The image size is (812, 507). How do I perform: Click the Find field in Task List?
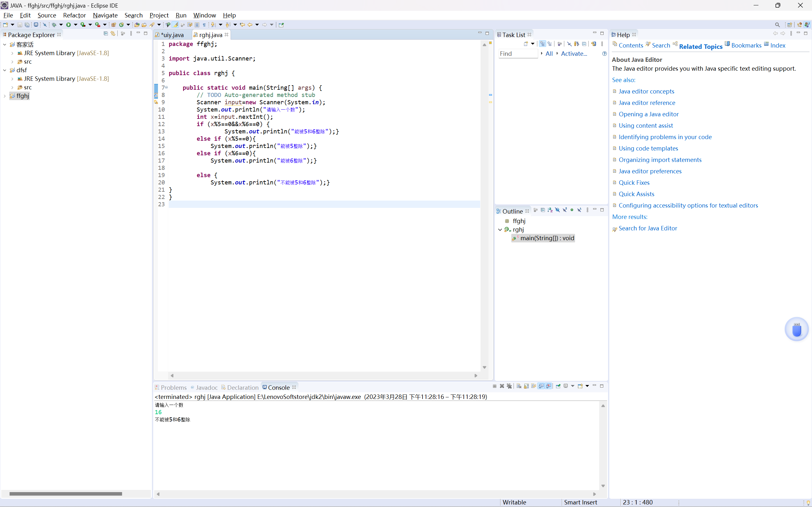[518, 54]
